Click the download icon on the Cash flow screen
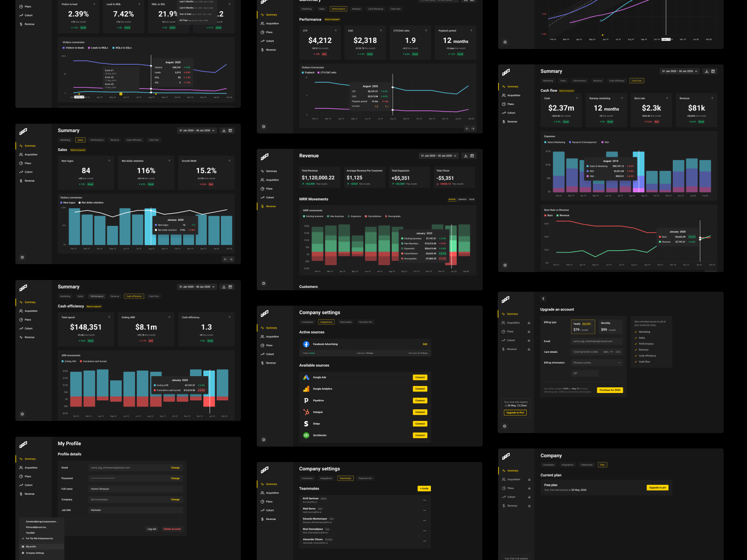Viewport: 747px width, 560px height. pyautogui.click(x=707, y=71)
